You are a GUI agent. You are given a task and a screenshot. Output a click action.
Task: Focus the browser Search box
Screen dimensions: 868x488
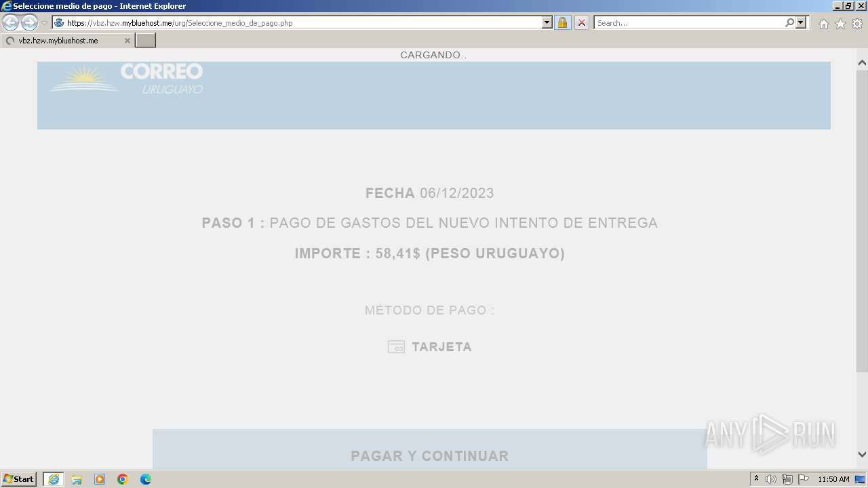689,23
